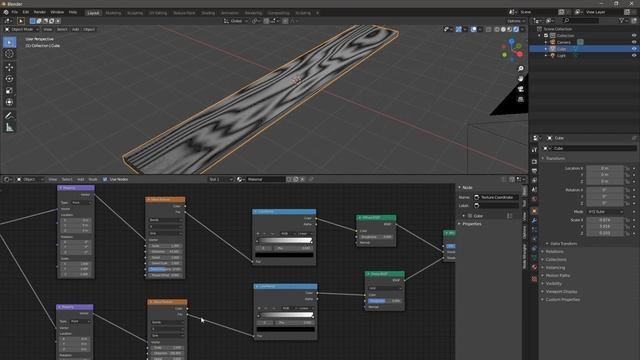640x360 pixels.
Task: Choose the Measure tool
Action: (9, 128)
